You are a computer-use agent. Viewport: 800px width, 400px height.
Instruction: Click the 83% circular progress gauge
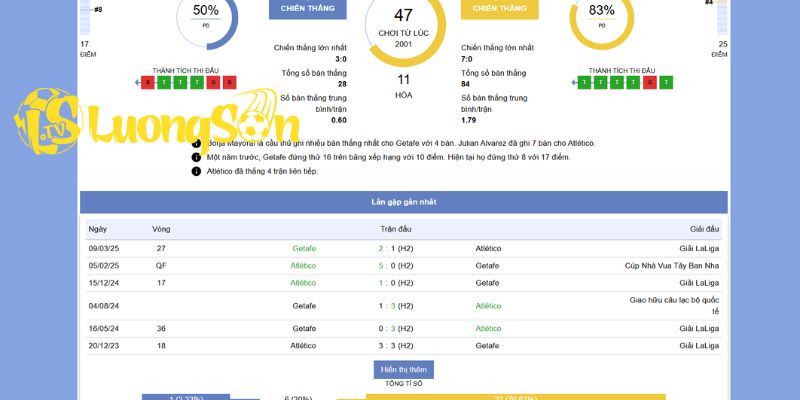pos(602,14)
